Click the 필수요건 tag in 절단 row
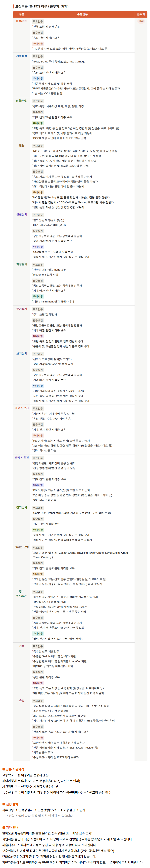This screenshot has width=150, height=868. (38, 171)
